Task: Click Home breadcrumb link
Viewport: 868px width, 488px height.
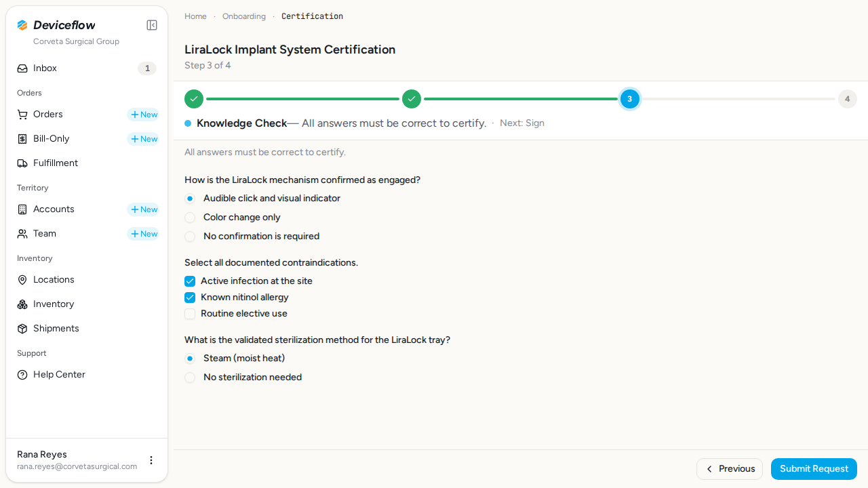Action: click(x=195, y=16)
